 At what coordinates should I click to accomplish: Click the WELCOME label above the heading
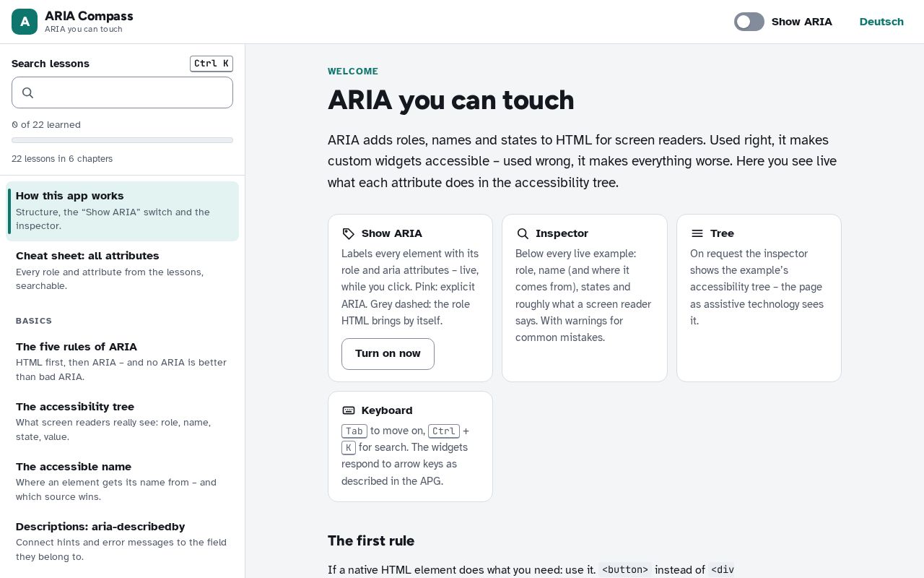tap(353, 72)
